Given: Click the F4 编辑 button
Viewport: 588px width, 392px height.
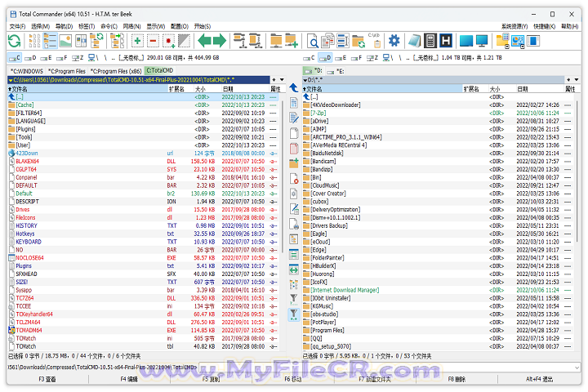Looking at the screenshot, I should pos(129,379).
